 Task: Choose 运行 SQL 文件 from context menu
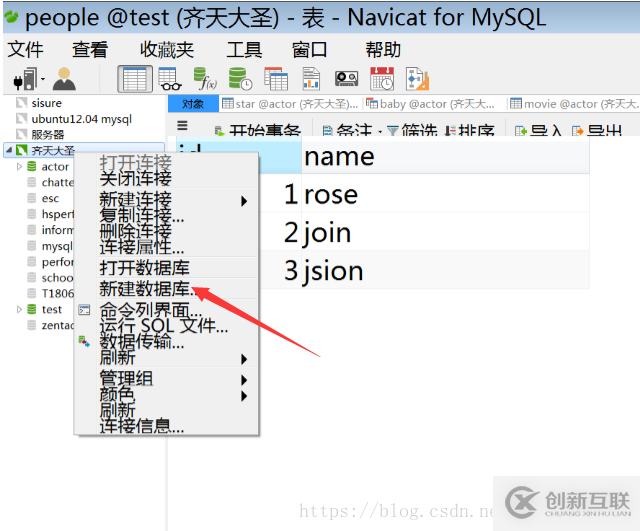tap(166, 326)
